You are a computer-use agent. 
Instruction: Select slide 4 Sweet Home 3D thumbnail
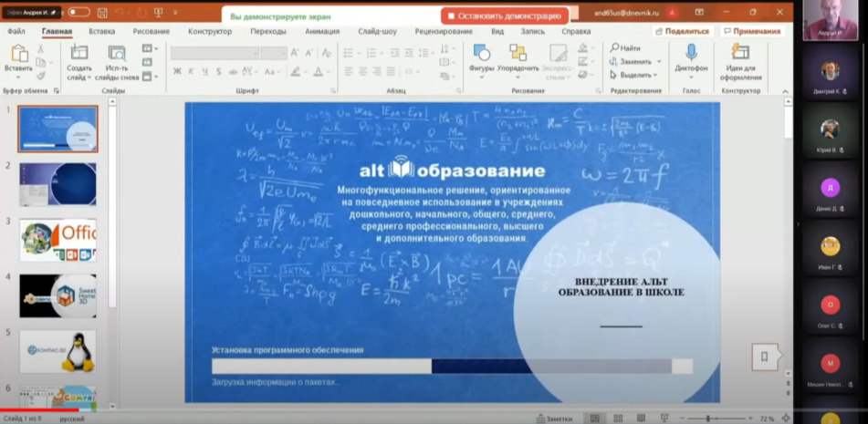tap(58, 295)
